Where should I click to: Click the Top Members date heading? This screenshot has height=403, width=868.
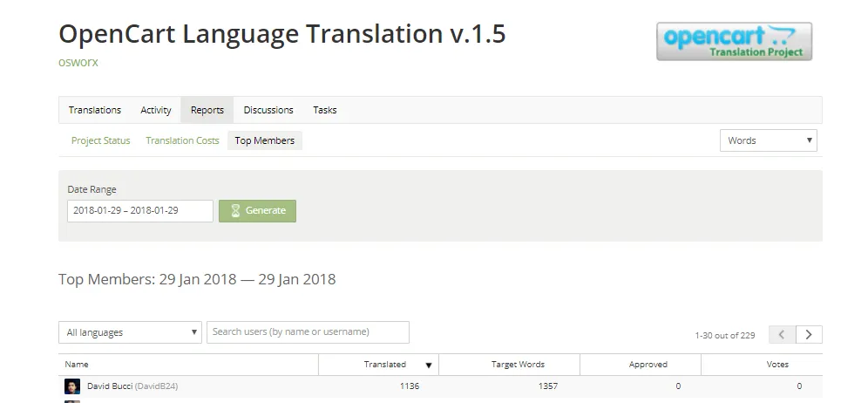coord(197,279)
